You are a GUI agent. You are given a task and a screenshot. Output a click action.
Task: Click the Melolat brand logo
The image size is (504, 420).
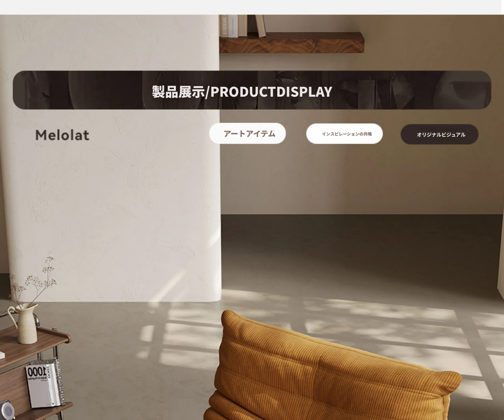62,135
